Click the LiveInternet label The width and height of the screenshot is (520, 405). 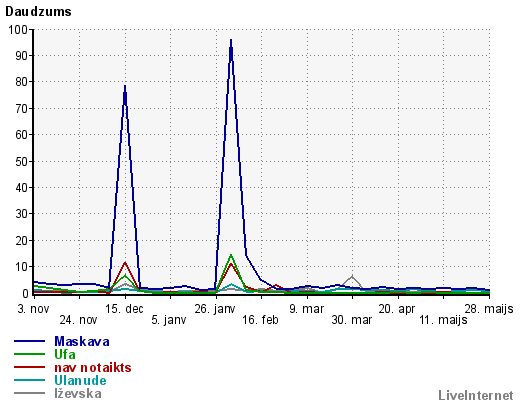(476, 395)
